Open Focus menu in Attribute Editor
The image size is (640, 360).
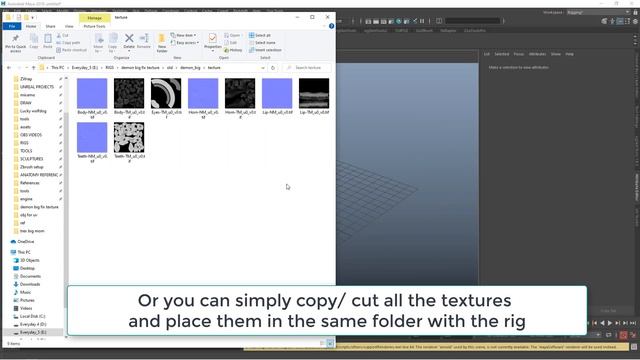click(519, 54)
